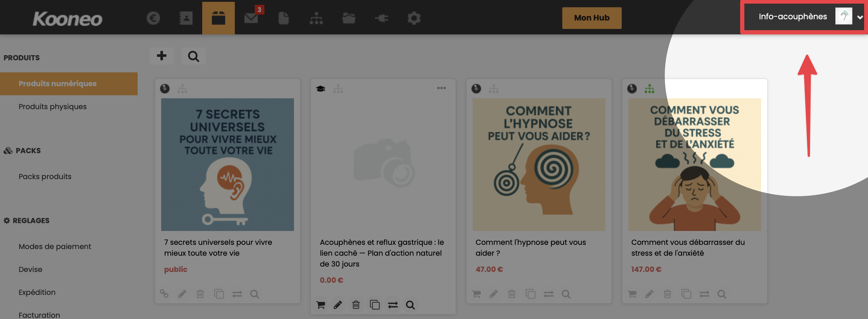Preview the stress et de l'anxiété product
Viewport: 868px width, 319px height.
[721, 294]
